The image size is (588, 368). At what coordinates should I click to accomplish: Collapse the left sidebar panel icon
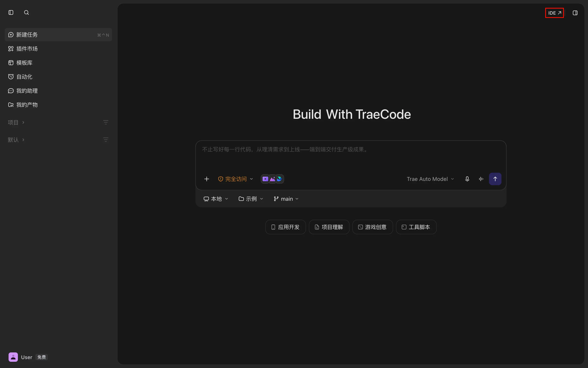11,12
